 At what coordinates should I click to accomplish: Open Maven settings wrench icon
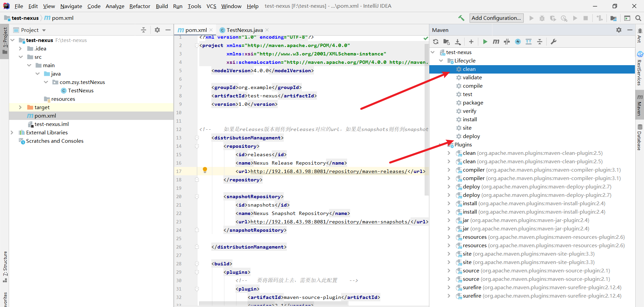(553, 42)
